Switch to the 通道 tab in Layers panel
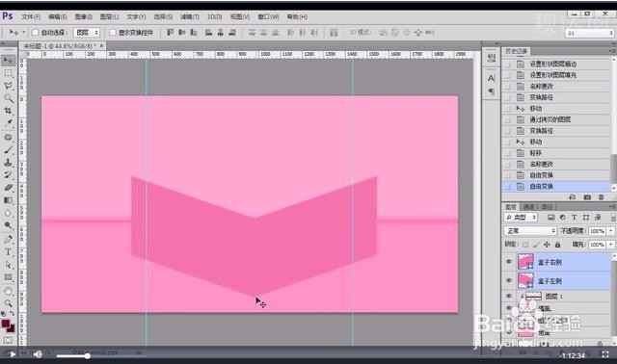Screen dimensions: 617x364 pos(528,207)
